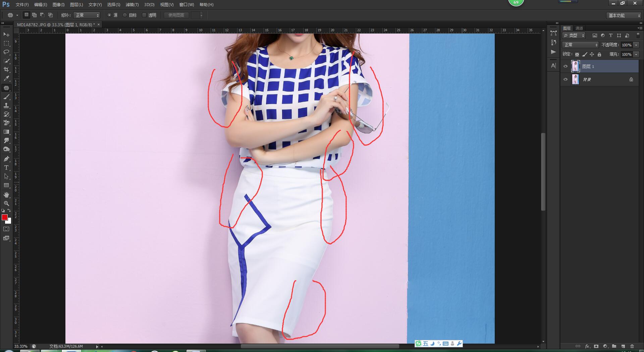Open the Actions panel play icon

coord(553,52)
